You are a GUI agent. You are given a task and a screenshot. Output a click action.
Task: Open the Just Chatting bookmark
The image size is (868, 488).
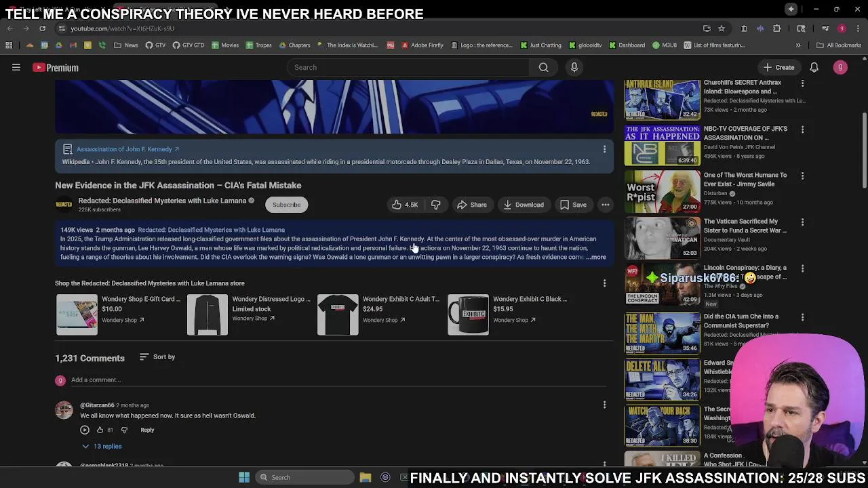(541, 45)
